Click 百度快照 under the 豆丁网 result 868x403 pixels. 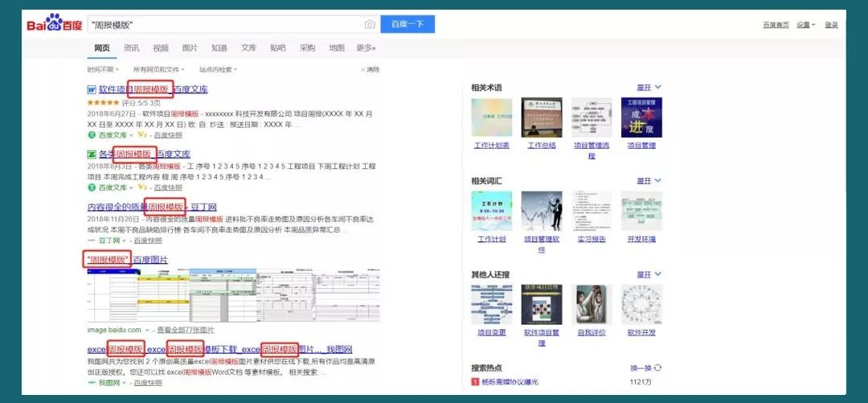tap(148, 241)
